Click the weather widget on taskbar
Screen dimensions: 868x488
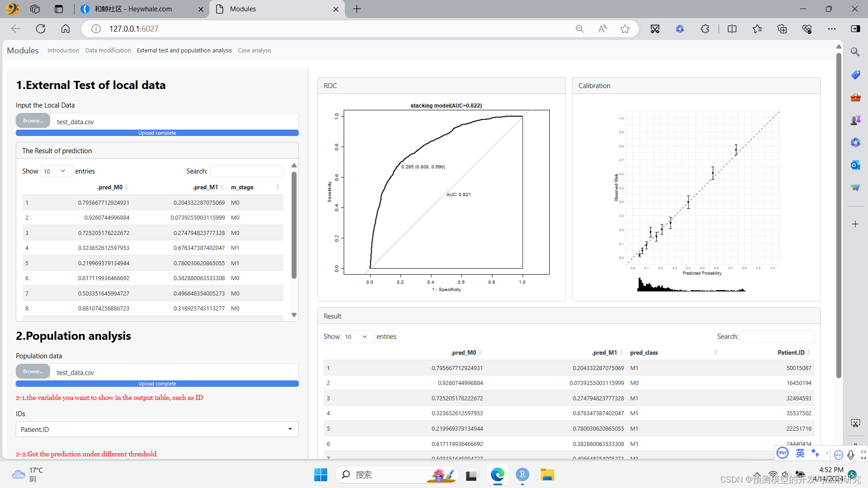(27, 475)
